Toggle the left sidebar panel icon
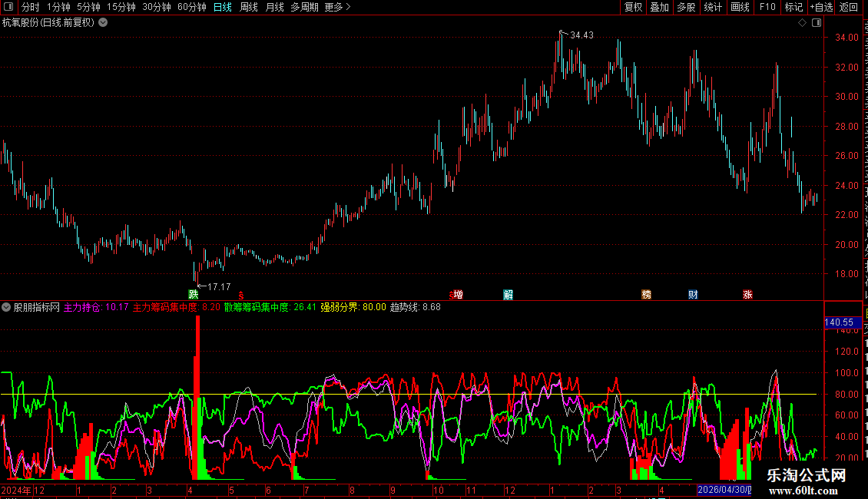Screen dimensions: 868x499 [8, 7]
